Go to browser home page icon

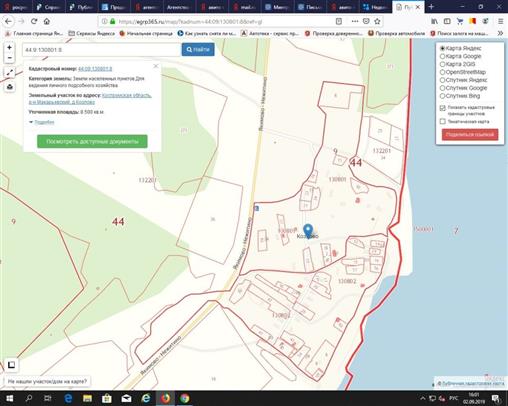point(47,21)
